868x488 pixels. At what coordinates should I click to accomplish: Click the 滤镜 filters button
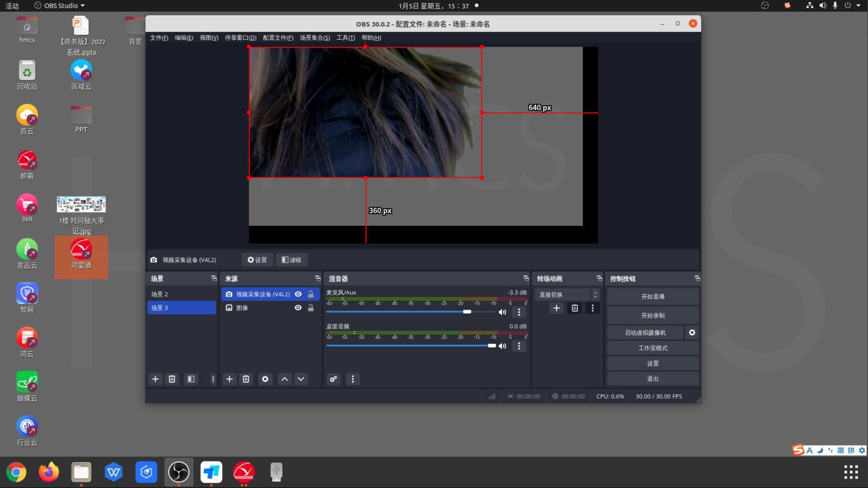pos(292,260)
